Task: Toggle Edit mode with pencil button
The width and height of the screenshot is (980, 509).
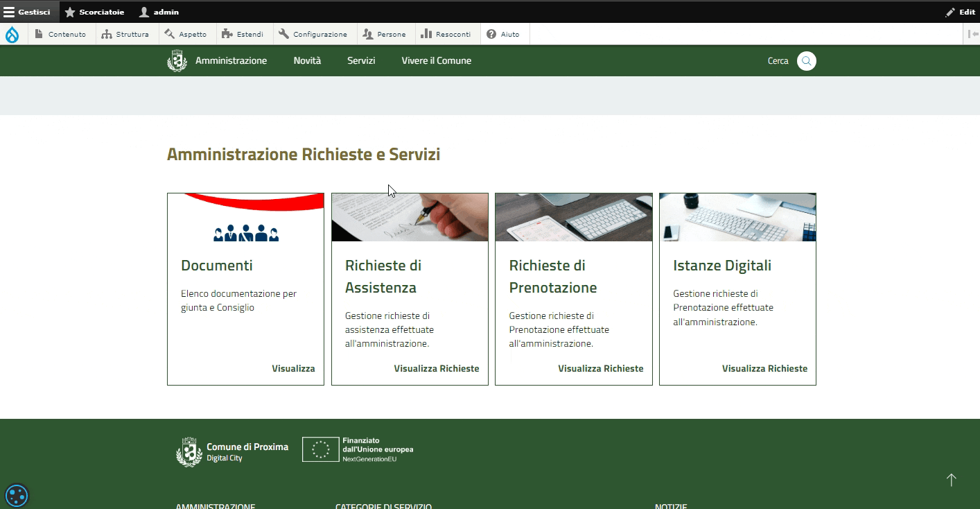Action: tap(960, 12)
